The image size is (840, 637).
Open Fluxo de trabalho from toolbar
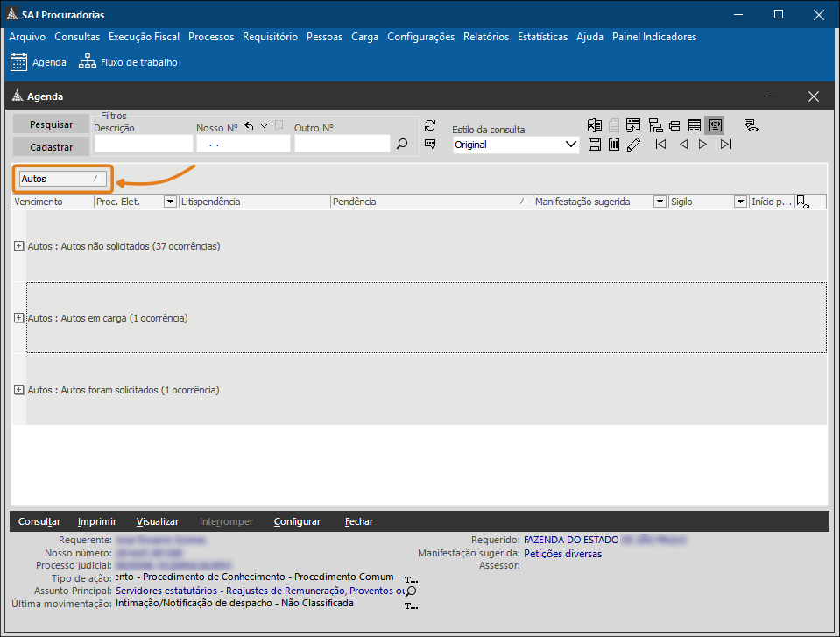(128, 62)
